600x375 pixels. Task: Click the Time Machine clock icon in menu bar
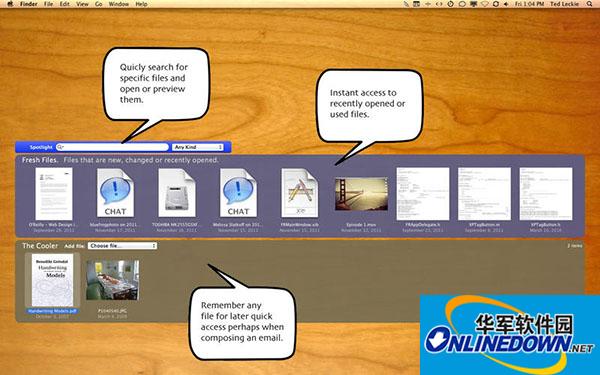tap(450, 4)
